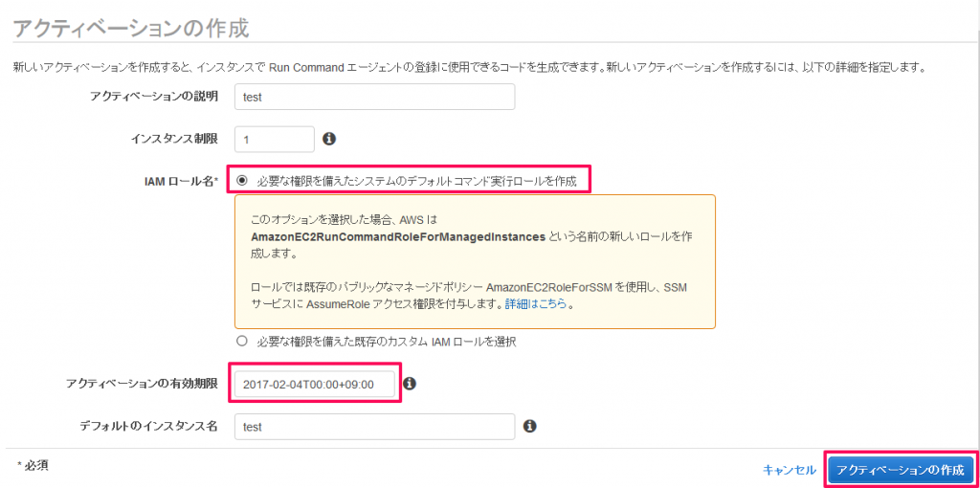Select the default command execution role radio option
This screenshot has width=980, height=488.
click(242, 181)
